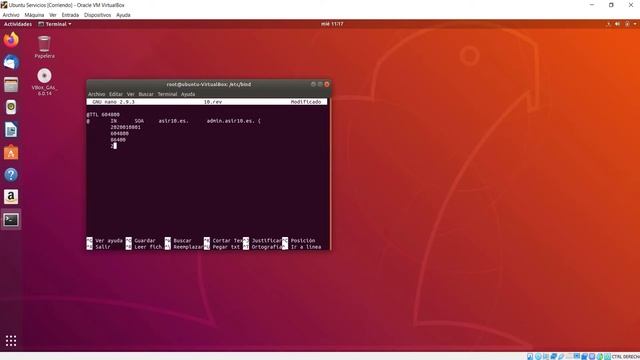
Task: Click the SOA record type text
Action: (x=139, y=121)
